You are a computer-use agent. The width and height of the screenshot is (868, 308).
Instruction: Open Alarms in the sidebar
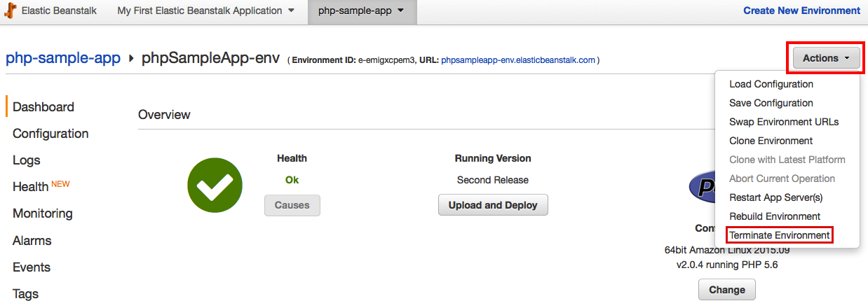(x=32, y=240)
